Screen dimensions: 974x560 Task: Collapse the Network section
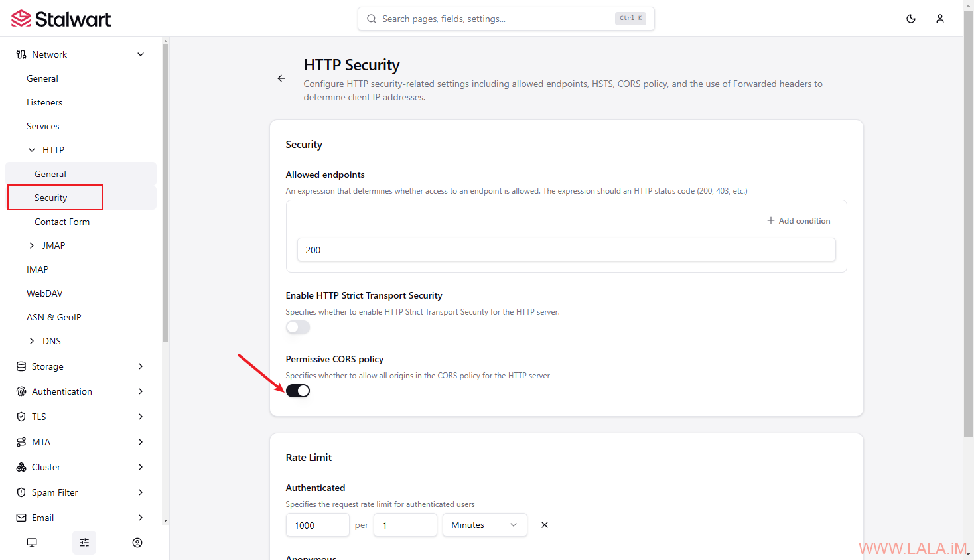pos(81,54)
